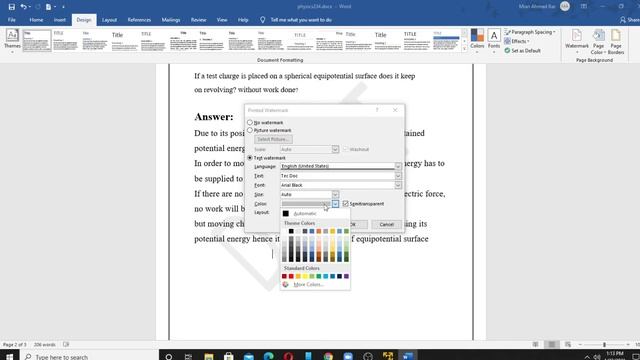640x360 pixels.
Task: Switch to the File tab
Action: (x=12, y=20)
